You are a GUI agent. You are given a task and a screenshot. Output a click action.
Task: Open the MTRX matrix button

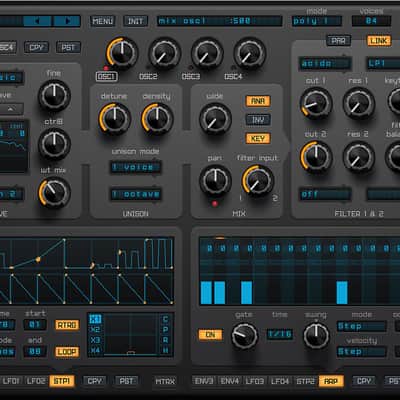pyautogui.click(x=165, y=381)
